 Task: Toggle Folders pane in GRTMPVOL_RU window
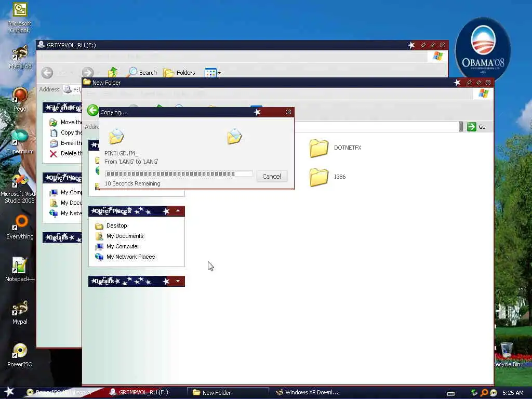point(179,73)
